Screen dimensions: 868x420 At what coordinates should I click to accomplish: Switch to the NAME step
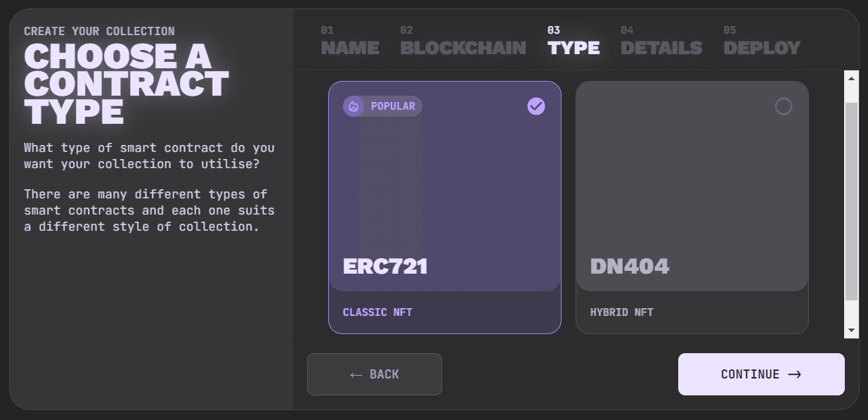coord(349,48)
